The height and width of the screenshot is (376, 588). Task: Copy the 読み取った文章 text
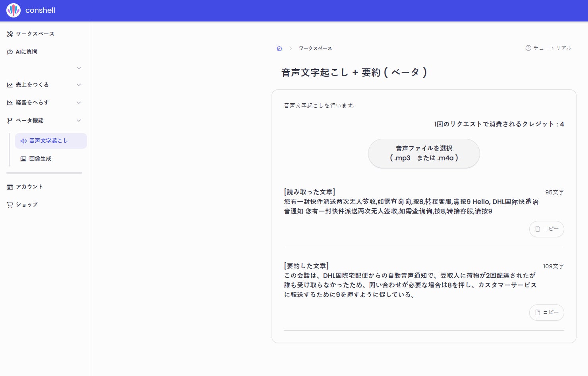pos(547,229)
